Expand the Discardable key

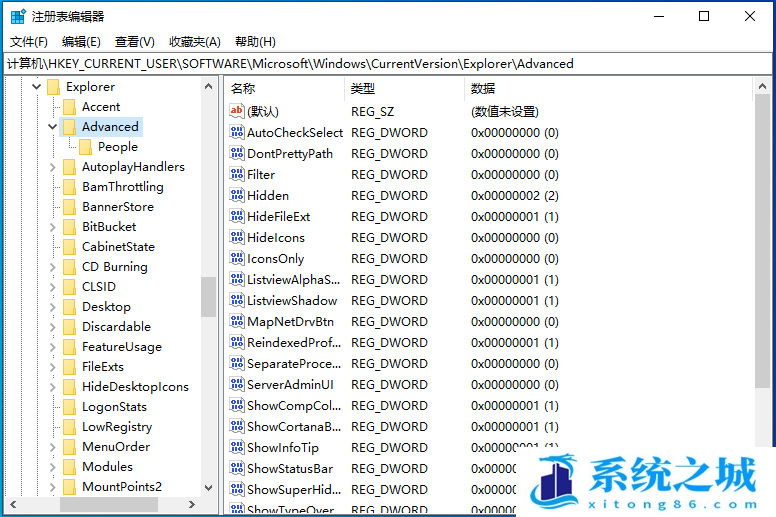click(52, 327)
